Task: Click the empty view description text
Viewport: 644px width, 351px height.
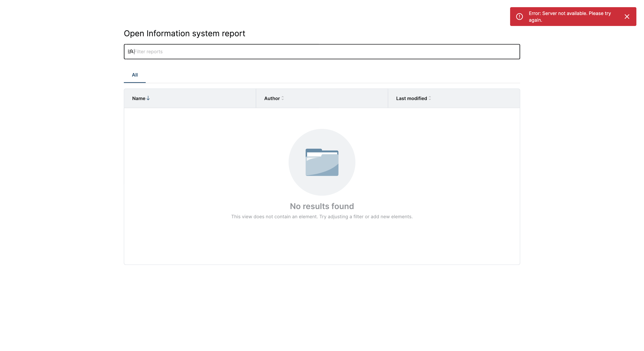Action: click(x=322, y=216)
